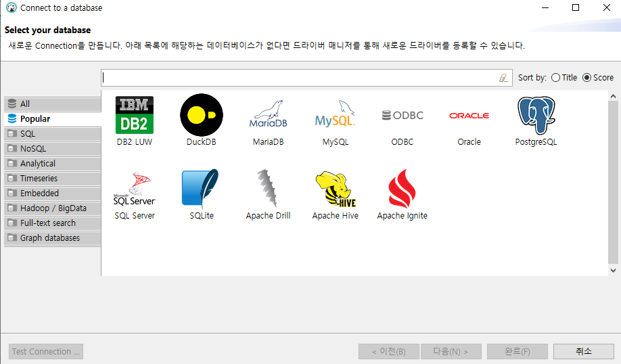Open the Popular category

pos(53,119)
